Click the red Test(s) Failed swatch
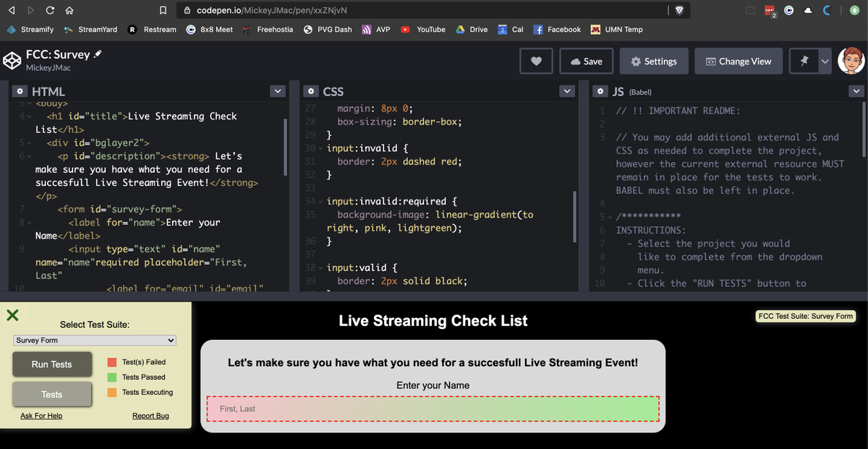This screenshot has height=449, width=868. pyautogui.click(x=112, y=362)
